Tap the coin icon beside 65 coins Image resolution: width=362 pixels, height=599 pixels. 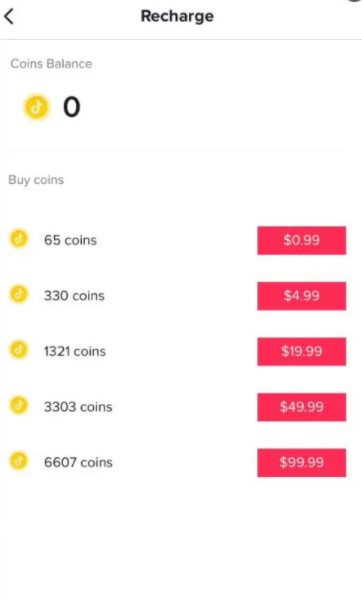(19, 239)
